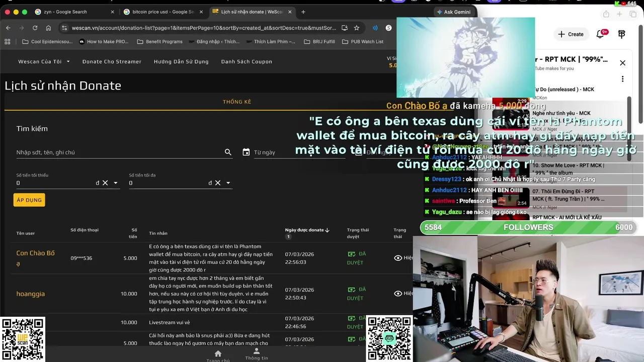The image size is (644, 362).
Task: Close the zyn Google Search tab
Action: coord(112,12)
